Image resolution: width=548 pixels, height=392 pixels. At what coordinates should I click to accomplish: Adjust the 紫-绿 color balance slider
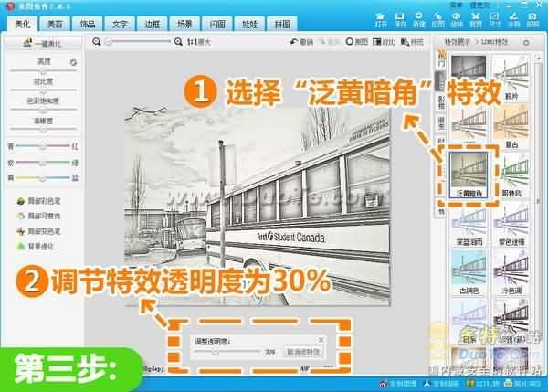coord(43,163)
